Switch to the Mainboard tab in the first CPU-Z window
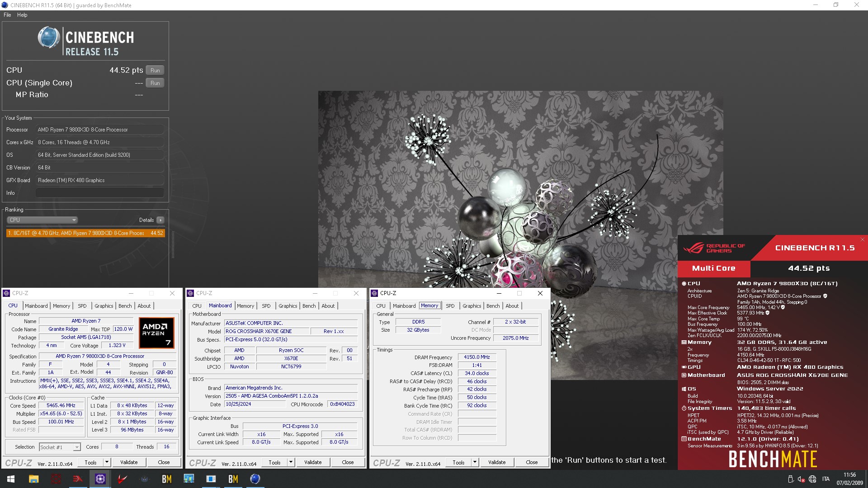The width and height of the screenshot is (868, 488). pyautogui.click(x=36, y=306)
